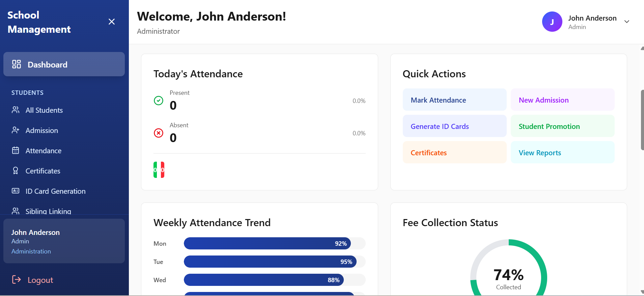
Task: Click the green Present checkmark icon
Action: [x=159, y=101]
